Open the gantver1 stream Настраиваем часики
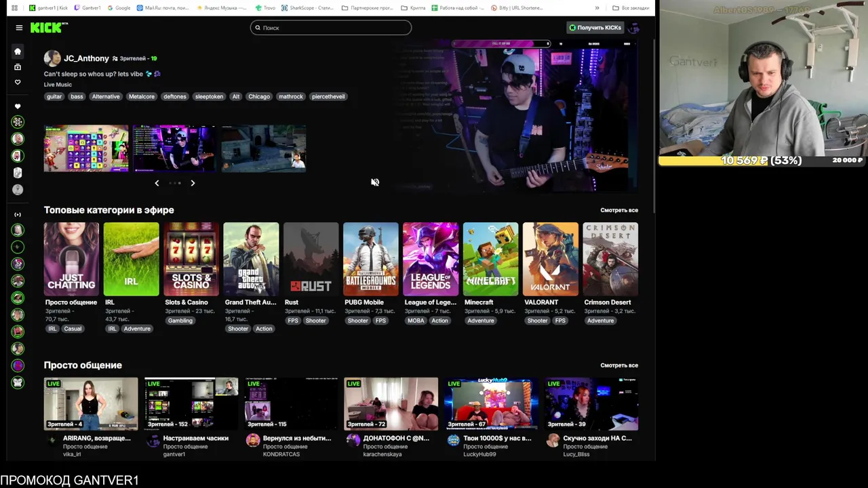868x488 pixels. click(x=191, y=404)
